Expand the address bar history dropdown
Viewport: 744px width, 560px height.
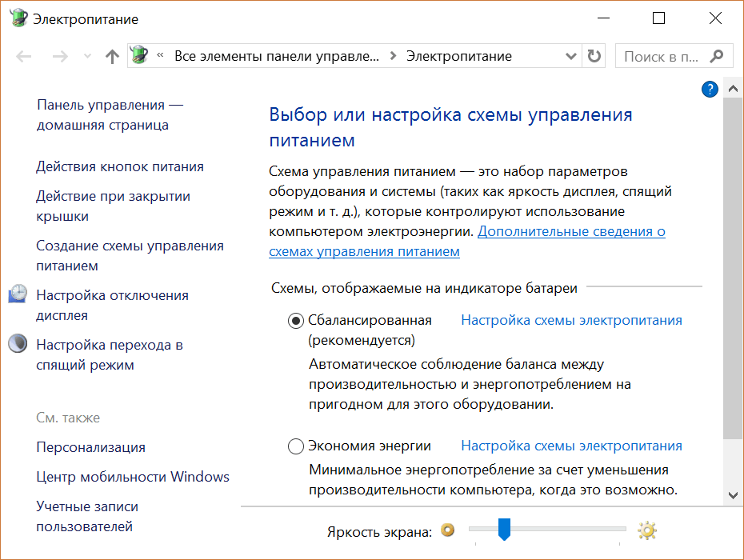(571, 56)
